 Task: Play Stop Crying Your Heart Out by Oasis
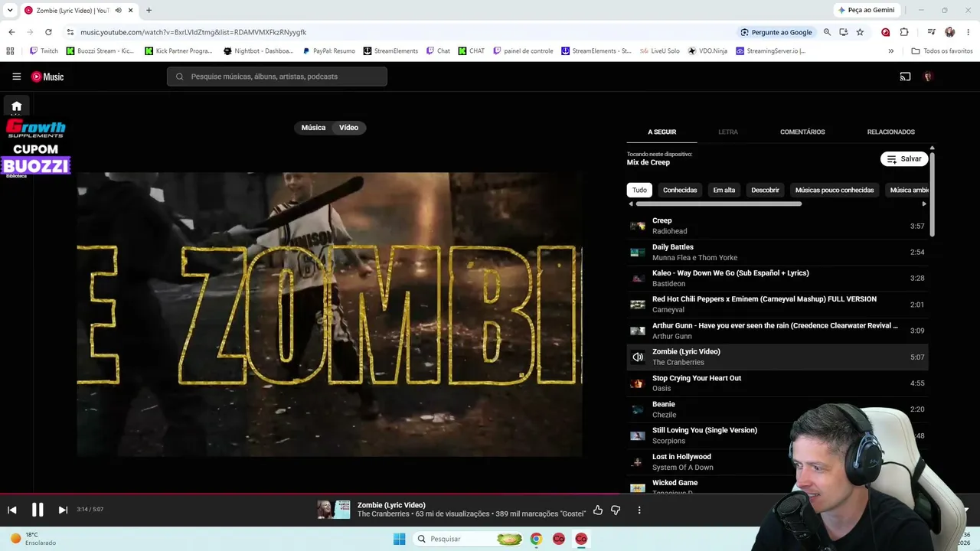777,383
